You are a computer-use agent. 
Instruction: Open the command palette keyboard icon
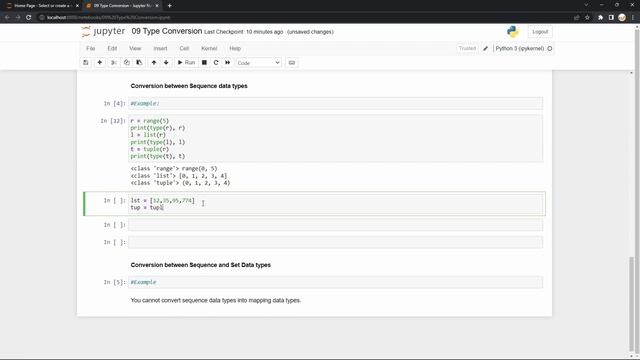click(x=292, y=62)
